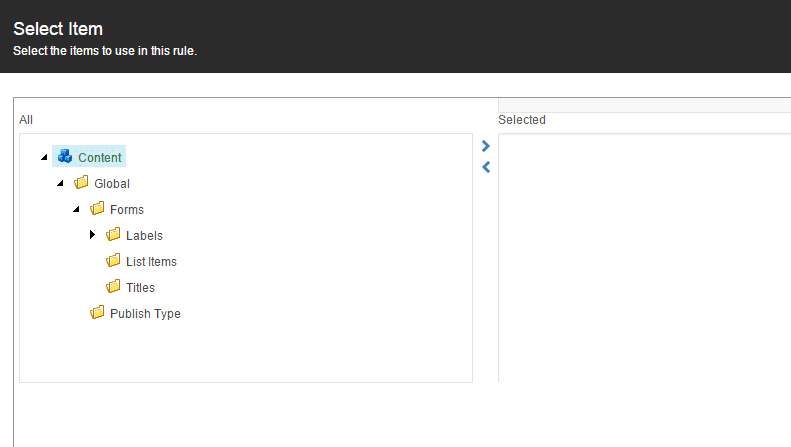Viewport: 791px width, 447px height.
Task: Click the Content node cube icon
Action: (x=65, y=156)
